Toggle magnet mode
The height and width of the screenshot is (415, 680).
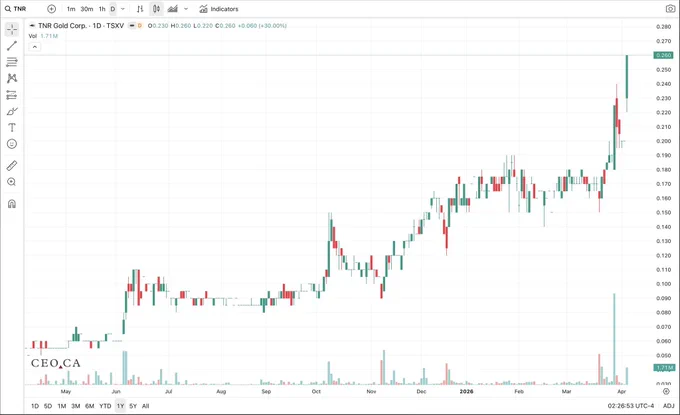pyautogui.click(x=12, y=203)
